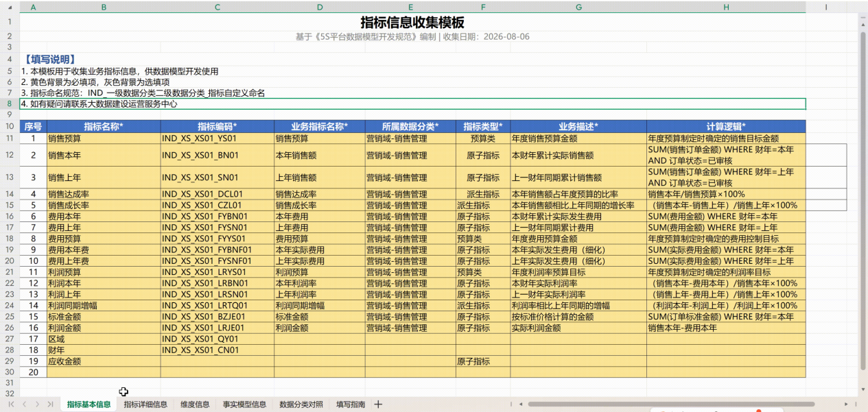The width and height of the screenshot is (868, 412).
Task: Select cell 按标准价格计算的金额
Action: (578, 317)
